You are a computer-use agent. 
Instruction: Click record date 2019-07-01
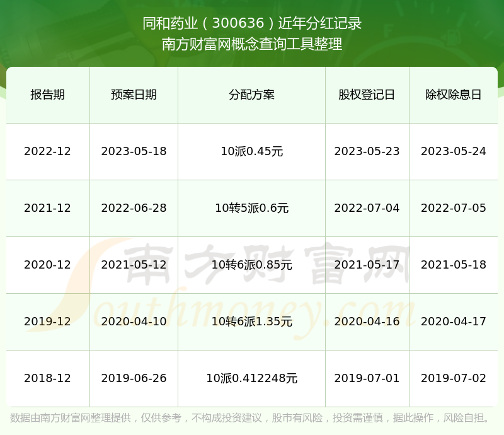tap(367, 378)
